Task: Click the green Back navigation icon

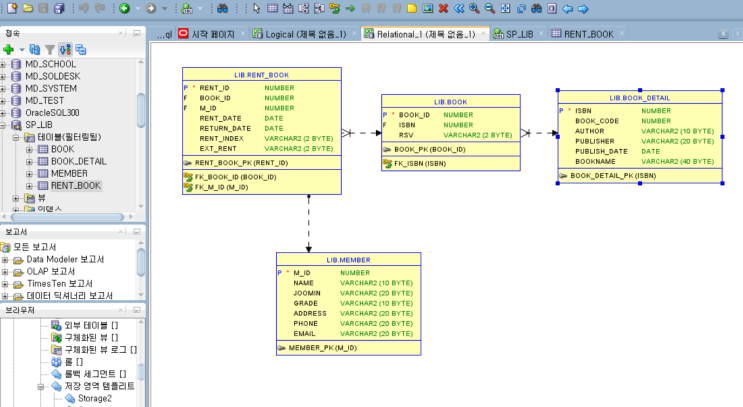Action: [x=125, y=8]
